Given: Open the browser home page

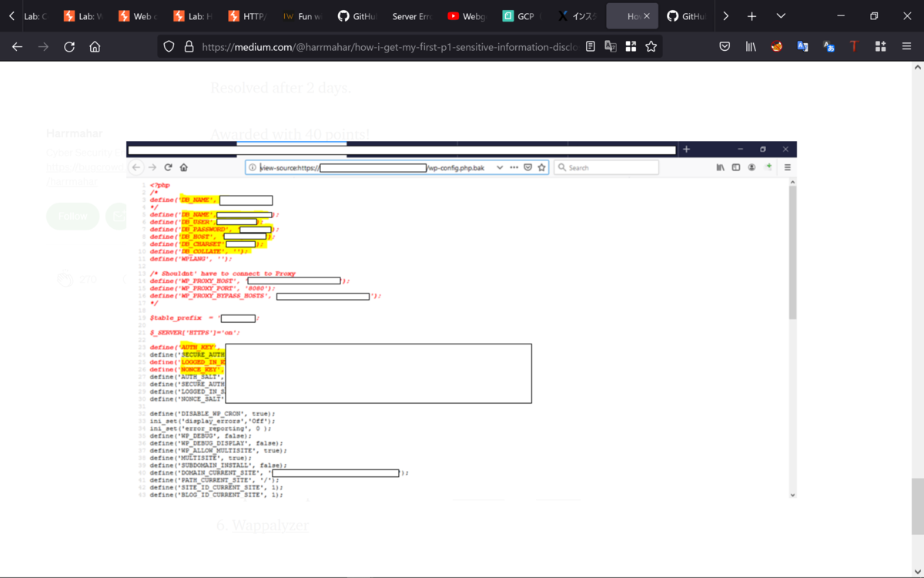Looking at the screenshot, I should click(x=95, y=47).
